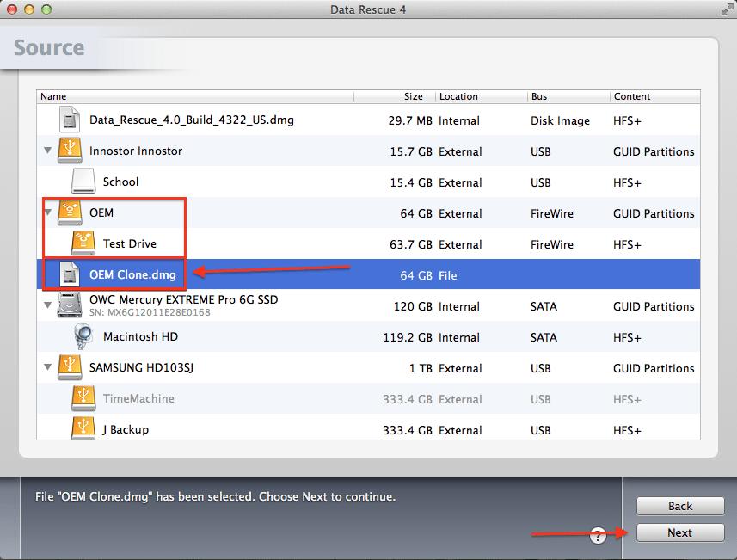Collapse the Innostor Innostor device group

coord(48,151)
